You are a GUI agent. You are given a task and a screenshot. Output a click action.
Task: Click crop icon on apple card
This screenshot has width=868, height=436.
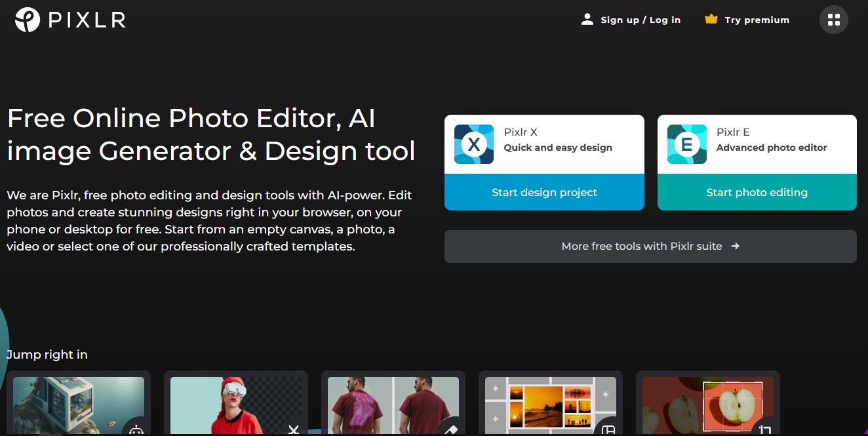pyautogui.click(x=765, y=430)
